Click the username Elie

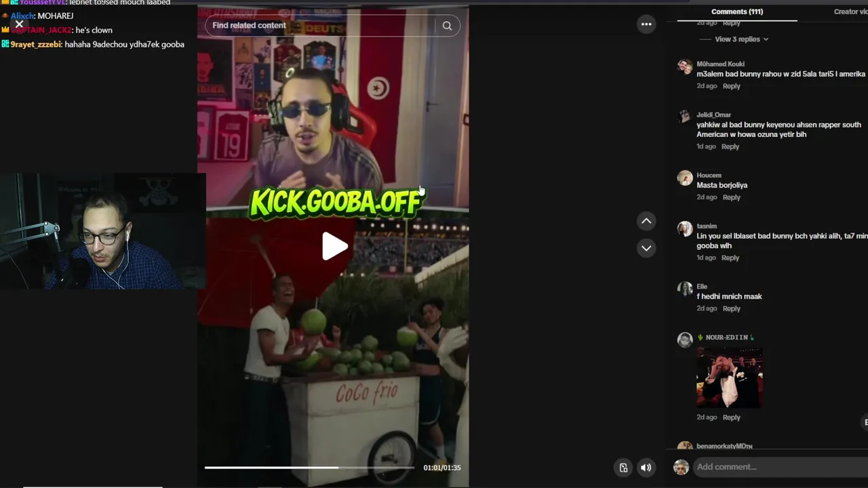pyautogui.click(x=702, y=287)
